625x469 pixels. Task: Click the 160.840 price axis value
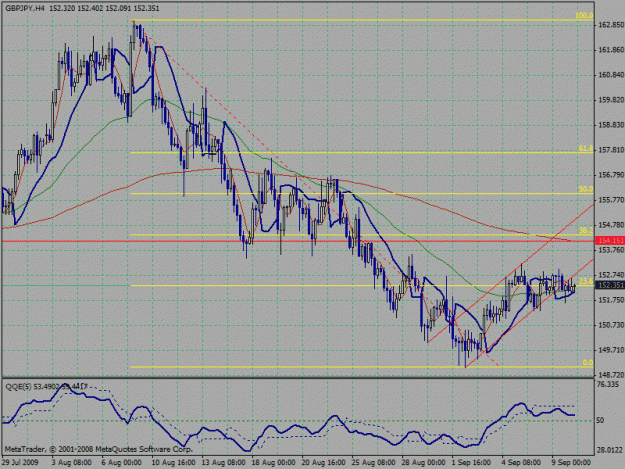pos(611,75)
